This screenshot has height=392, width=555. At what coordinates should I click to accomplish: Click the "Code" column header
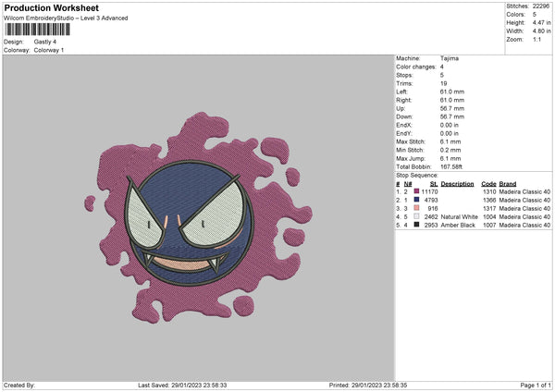pos(488,184)
